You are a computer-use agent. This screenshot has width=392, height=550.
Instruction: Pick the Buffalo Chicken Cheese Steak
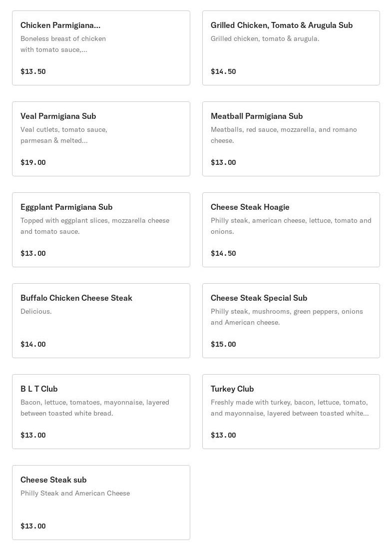click(101, 320)
